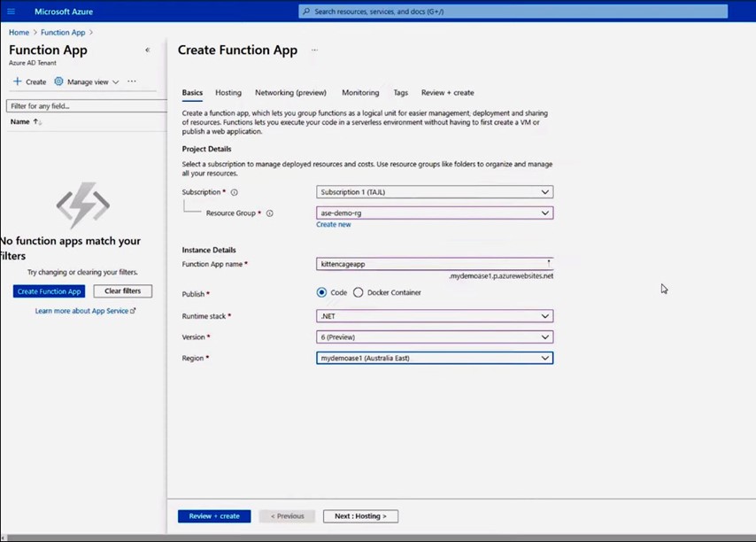Collapse the Function App side panel

point(148,50)
